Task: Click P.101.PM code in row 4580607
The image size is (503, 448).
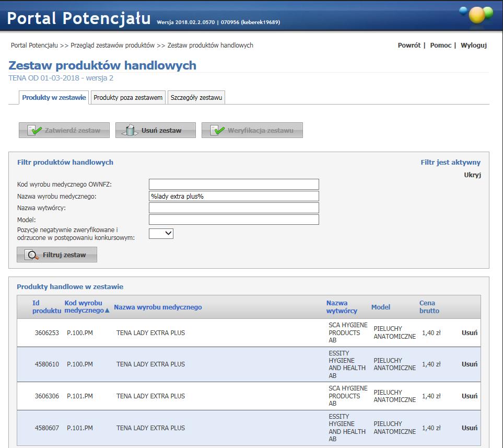Action: (80, 428)
